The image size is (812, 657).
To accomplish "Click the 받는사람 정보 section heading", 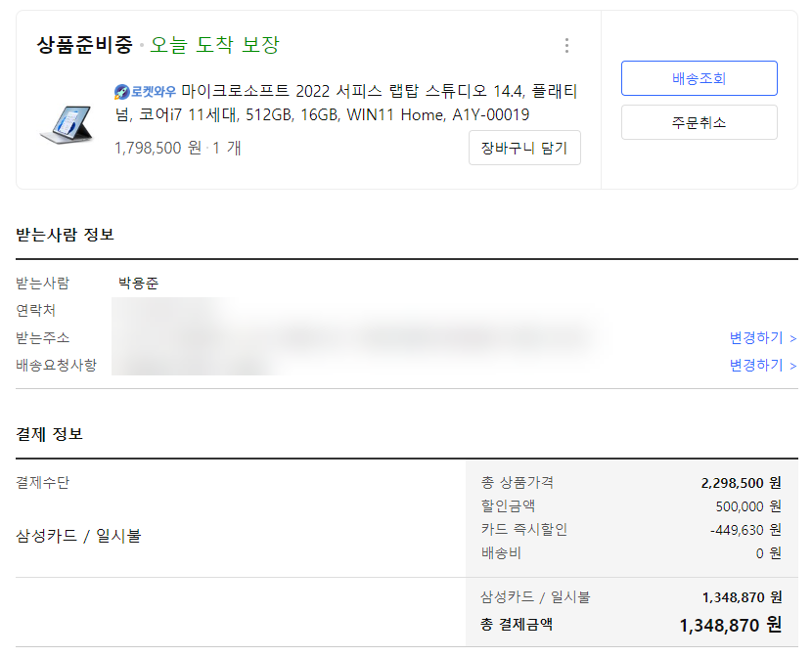I will pos(65,235).
